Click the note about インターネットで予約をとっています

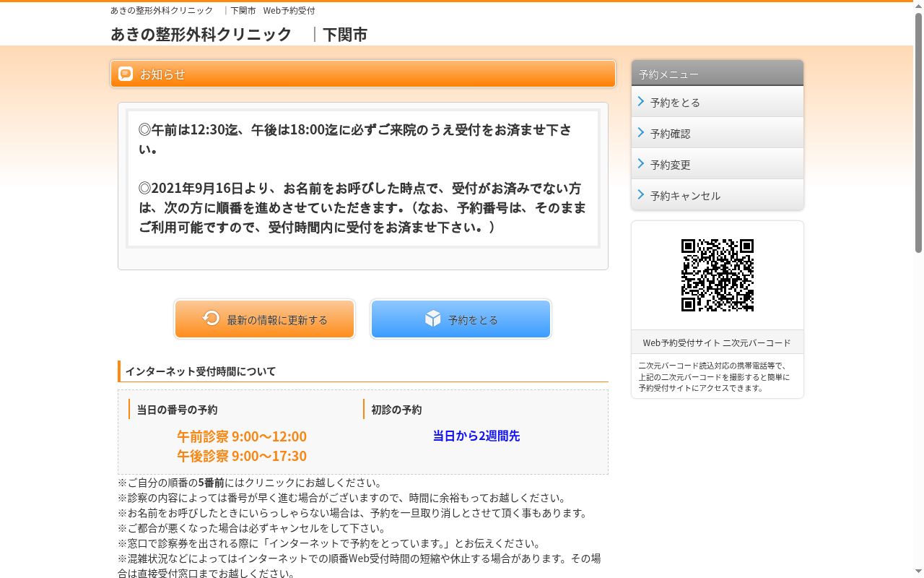[329, 543]
